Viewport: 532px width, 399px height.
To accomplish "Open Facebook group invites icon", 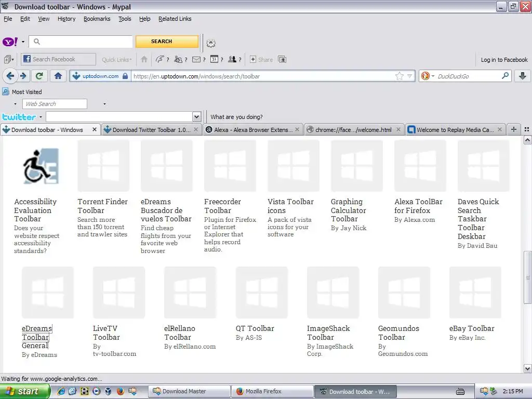I will [232, 59].
